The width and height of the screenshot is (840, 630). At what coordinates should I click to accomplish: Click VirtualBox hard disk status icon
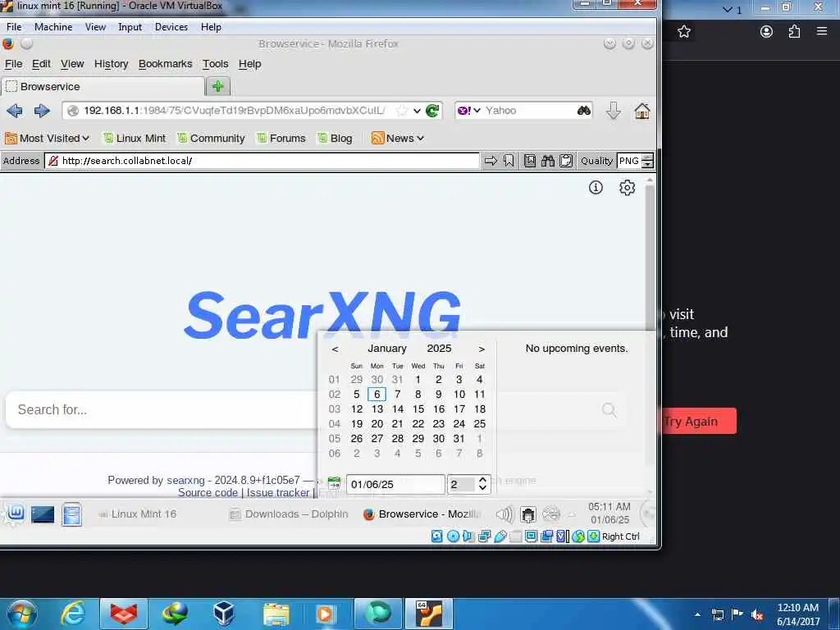436,536
